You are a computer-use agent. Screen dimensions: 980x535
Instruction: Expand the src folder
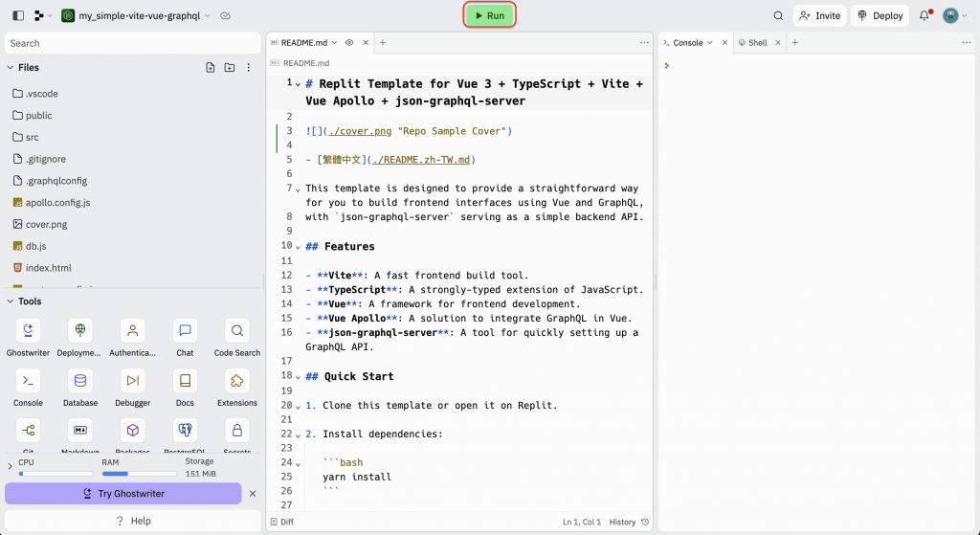tap(26, 138)
